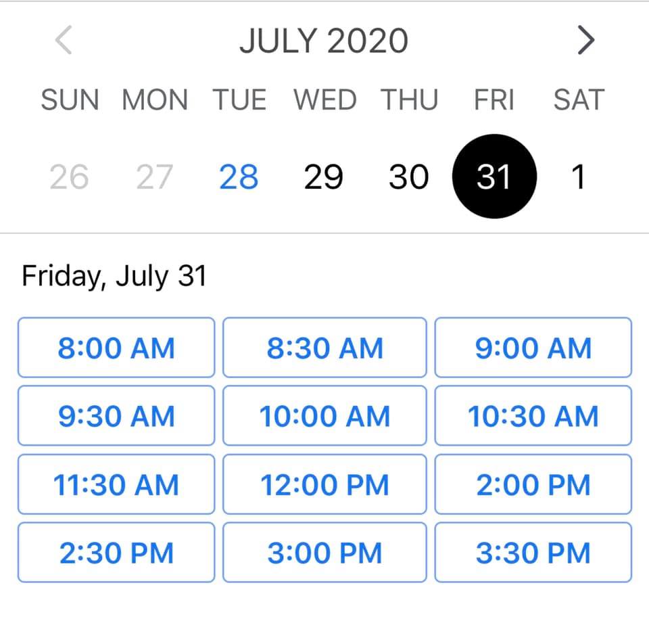649x644 pixels.
Task: Pick Thursday the 30th date
Action: tap(408, 177)
